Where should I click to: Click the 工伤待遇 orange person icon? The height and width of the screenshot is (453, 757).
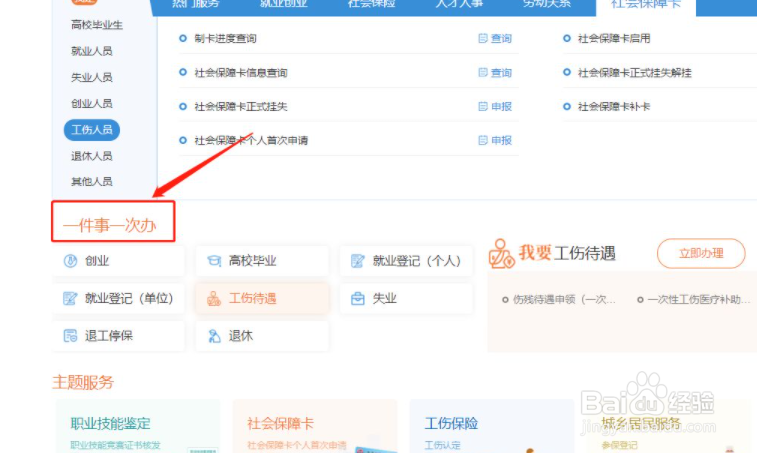213,298
